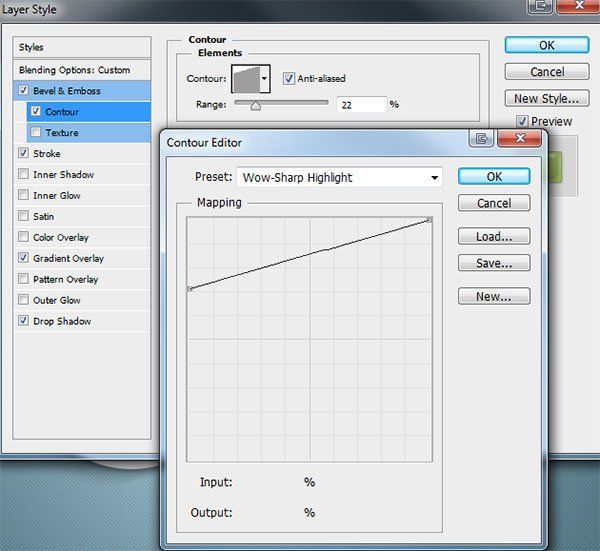Enable the Color Overlay checkbox
The width and height of the screenshot is (600, 551).
(x=23, y=237)
